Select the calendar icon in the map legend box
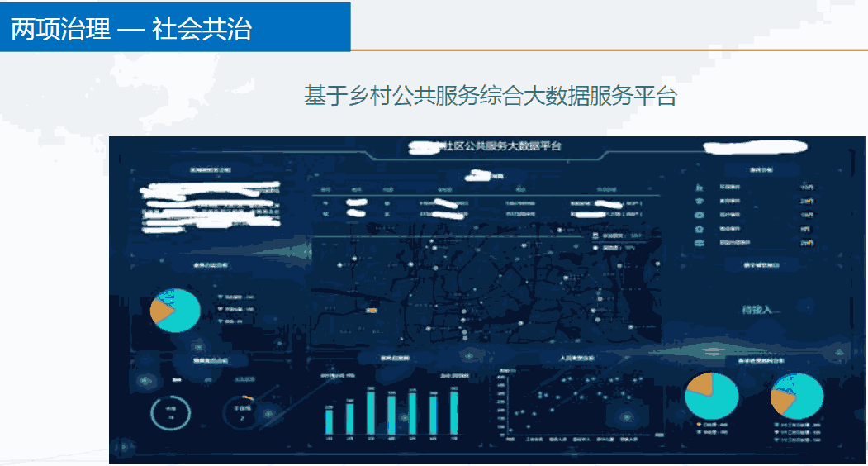The image size is (868, 466). [596, 235]
